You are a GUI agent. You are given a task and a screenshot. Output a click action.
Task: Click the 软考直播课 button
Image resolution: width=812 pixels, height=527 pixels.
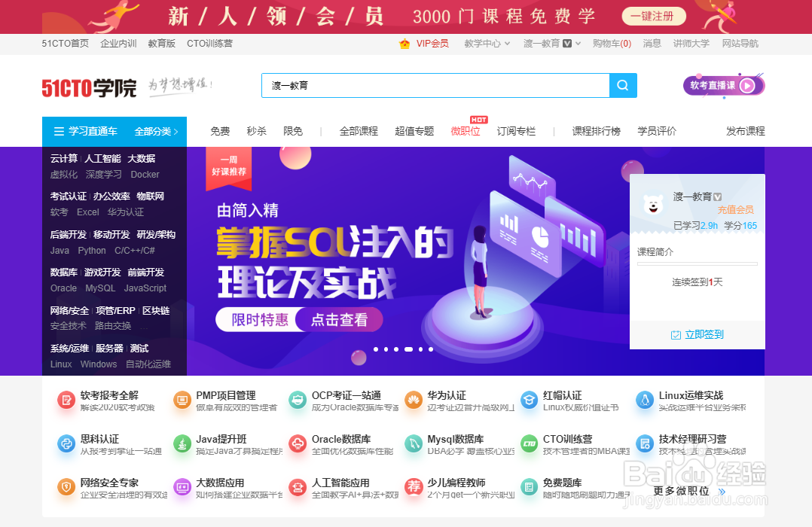point(723,85)
